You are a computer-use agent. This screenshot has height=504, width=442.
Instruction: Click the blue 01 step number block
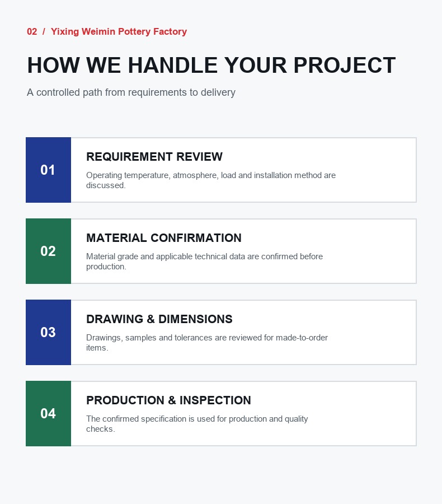click(x=48, y=170)
